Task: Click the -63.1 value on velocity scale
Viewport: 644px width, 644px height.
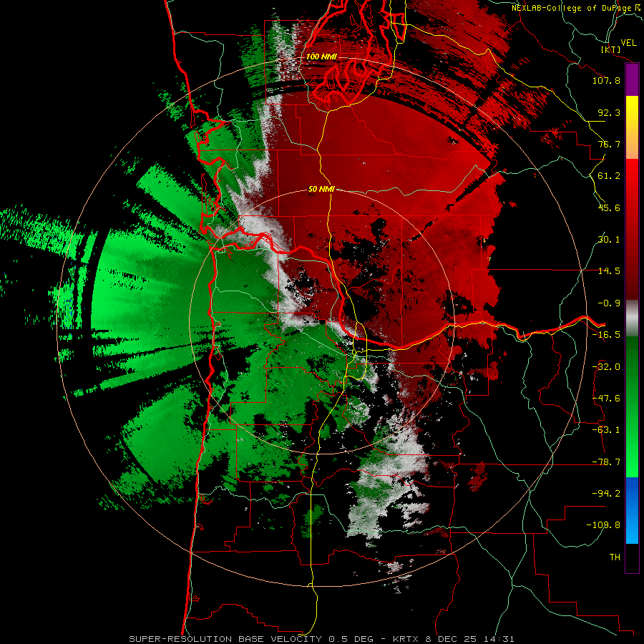Action: (606, 430)
